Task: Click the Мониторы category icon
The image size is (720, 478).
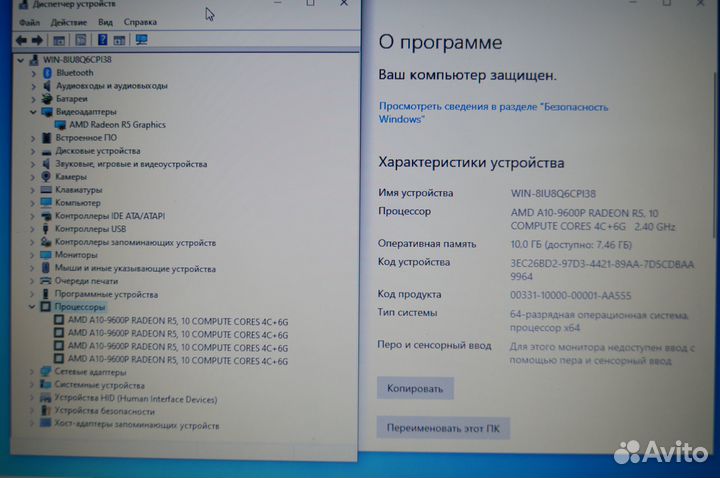Action: [45, 255]
